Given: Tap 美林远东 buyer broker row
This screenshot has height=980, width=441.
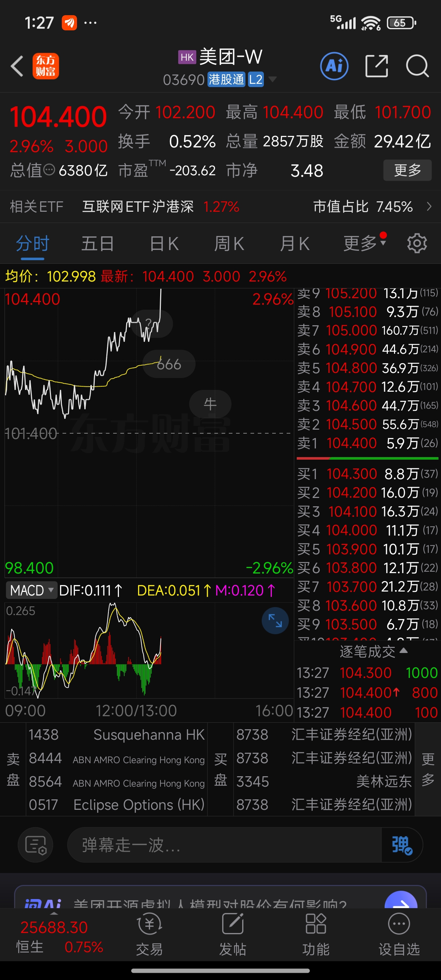Looking at the screenshot, I should (x=324, y=781).
